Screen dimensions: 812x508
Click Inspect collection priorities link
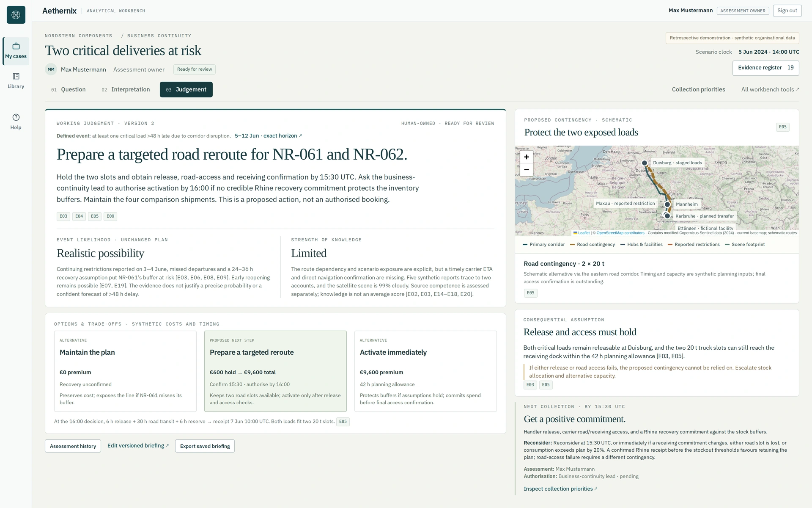pyautogui.click(x=560, y=489)
